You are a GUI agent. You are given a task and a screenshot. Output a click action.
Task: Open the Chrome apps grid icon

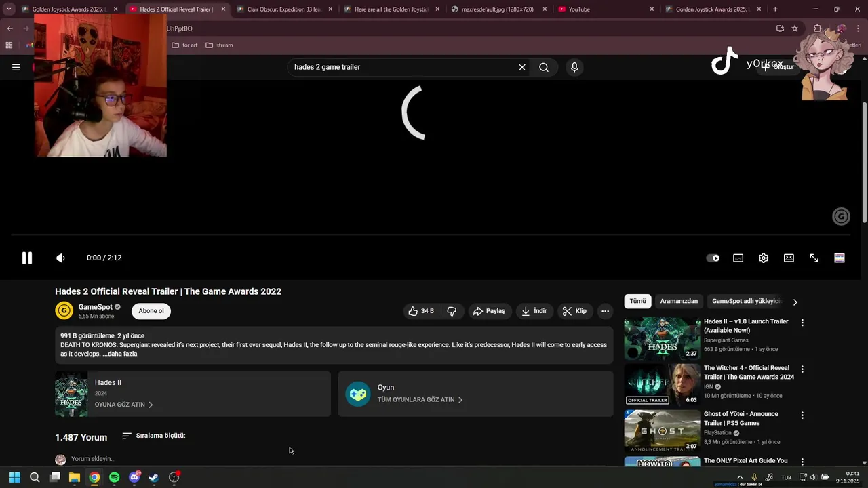[x=9, y=45]
